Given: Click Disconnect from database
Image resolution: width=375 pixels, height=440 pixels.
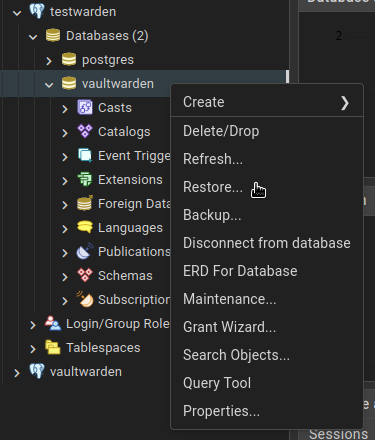Looking at the screenshot, I should pos(267,243).
